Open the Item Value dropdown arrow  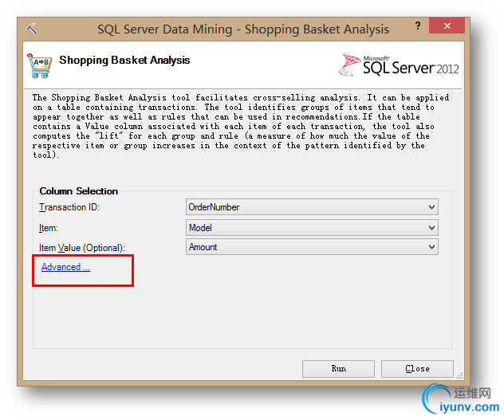tap(431, 247)
